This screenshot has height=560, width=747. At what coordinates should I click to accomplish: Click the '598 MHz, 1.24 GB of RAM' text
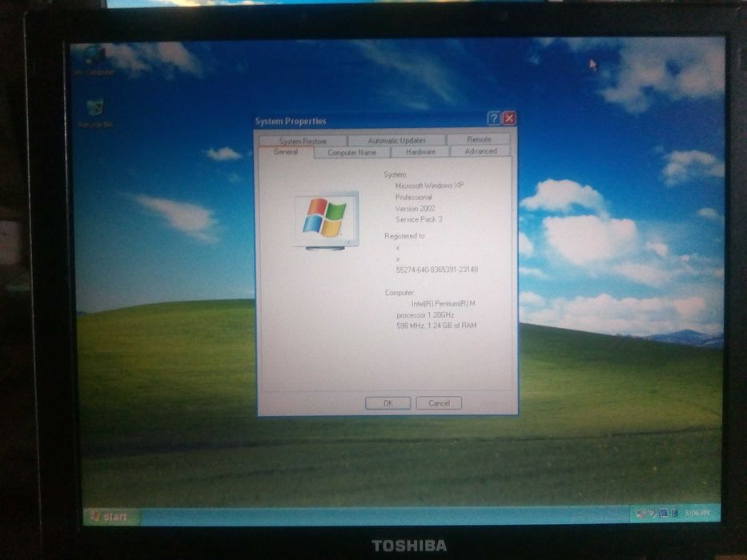coord(436,326)
